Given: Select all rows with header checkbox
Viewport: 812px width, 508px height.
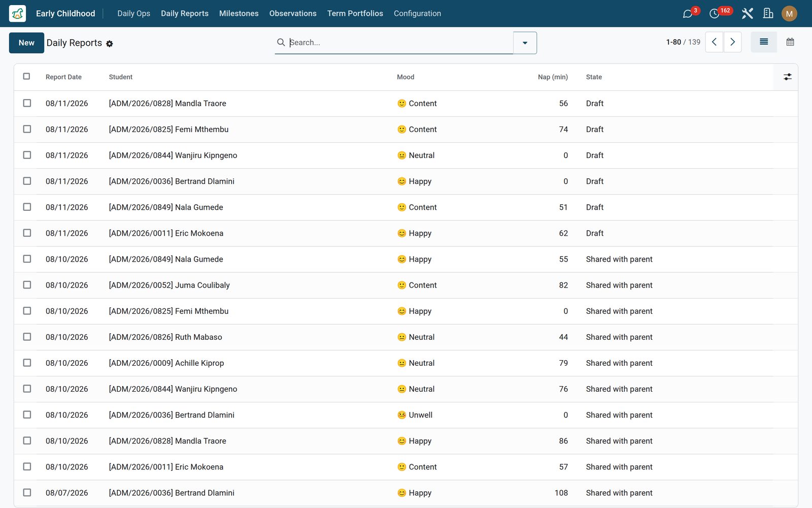Looking at the screenshot, I should [x=26, y=76].
